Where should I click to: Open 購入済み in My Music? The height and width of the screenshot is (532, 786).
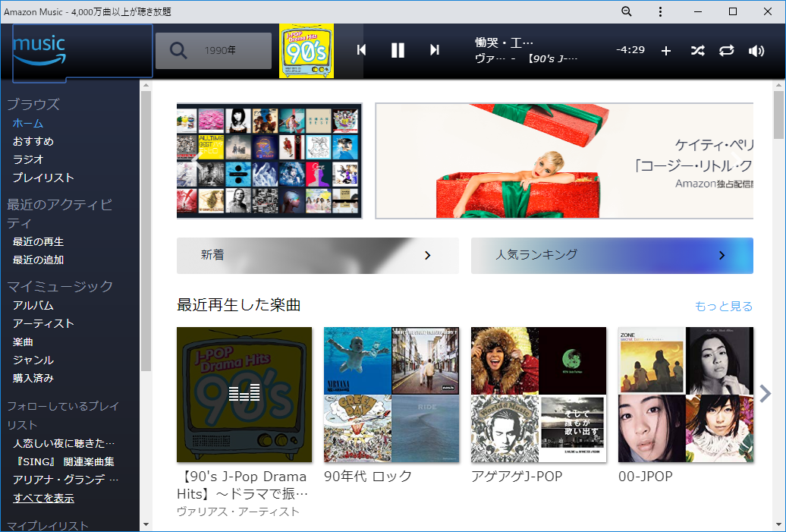(33, 378)
